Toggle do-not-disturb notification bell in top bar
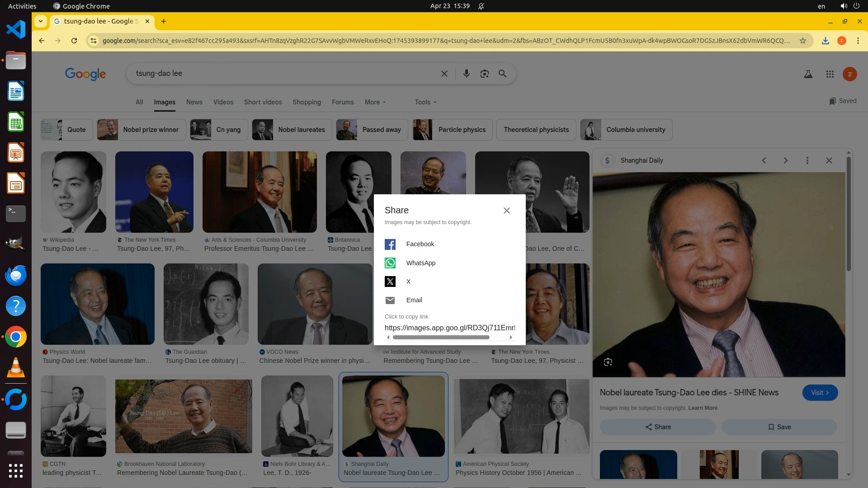868x488 pixels. tap(481, 6)
